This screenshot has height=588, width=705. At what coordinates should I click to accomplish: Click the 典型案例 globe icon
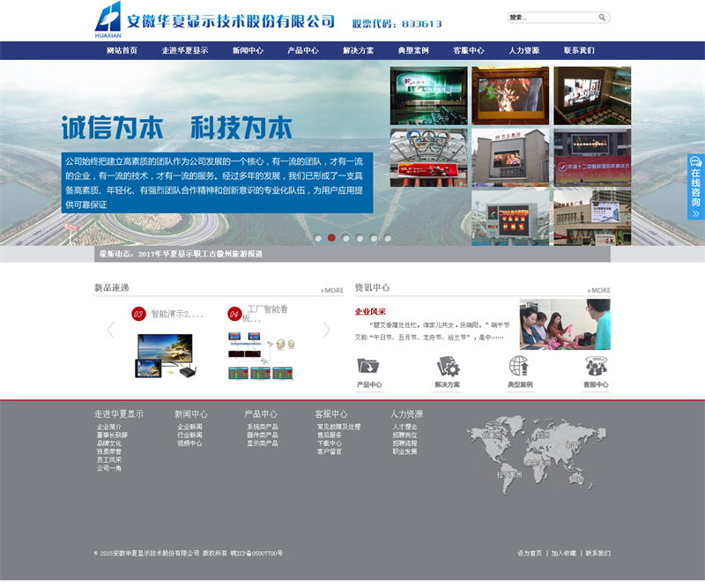(519, 366)
